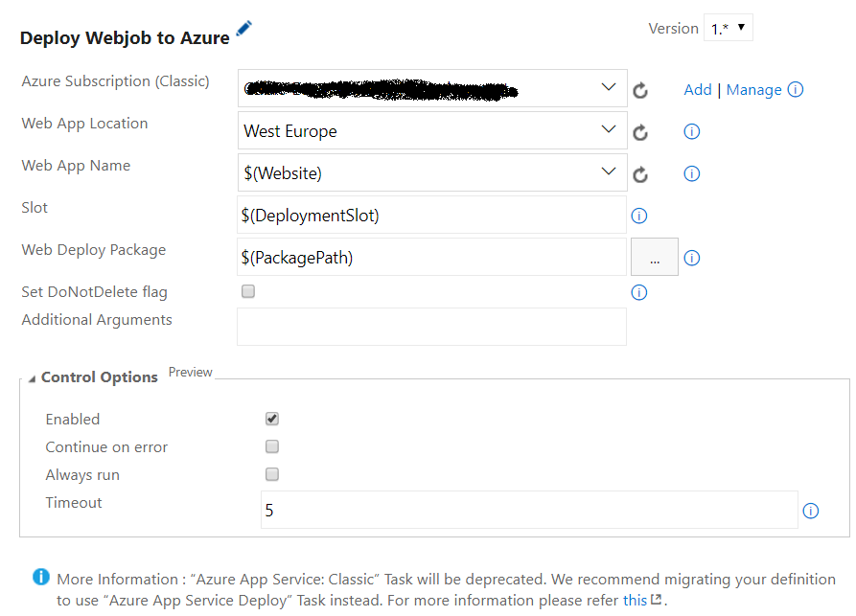
Task: Click the Preview label near Control Options
Action: [190, 372]
